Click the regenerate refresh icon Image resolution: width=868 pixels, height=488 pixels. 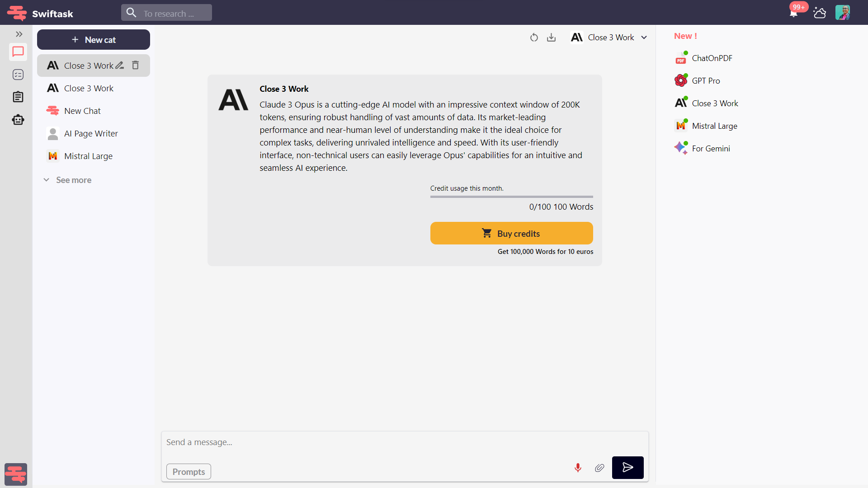534,38
